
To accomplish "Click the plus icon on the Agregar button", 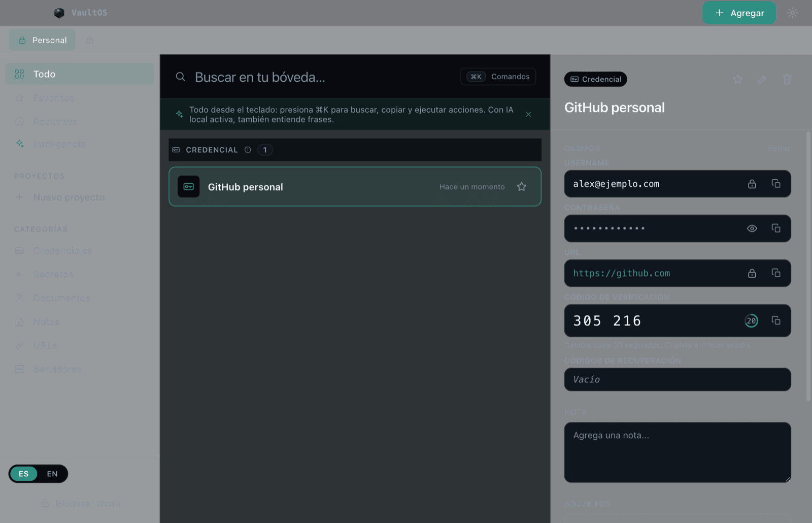I will [719, 13].
